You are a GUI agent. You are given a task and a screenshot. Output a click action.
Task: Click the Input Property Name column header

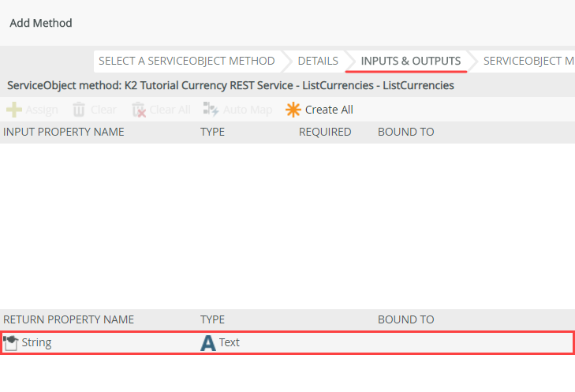tap(64, 132)
